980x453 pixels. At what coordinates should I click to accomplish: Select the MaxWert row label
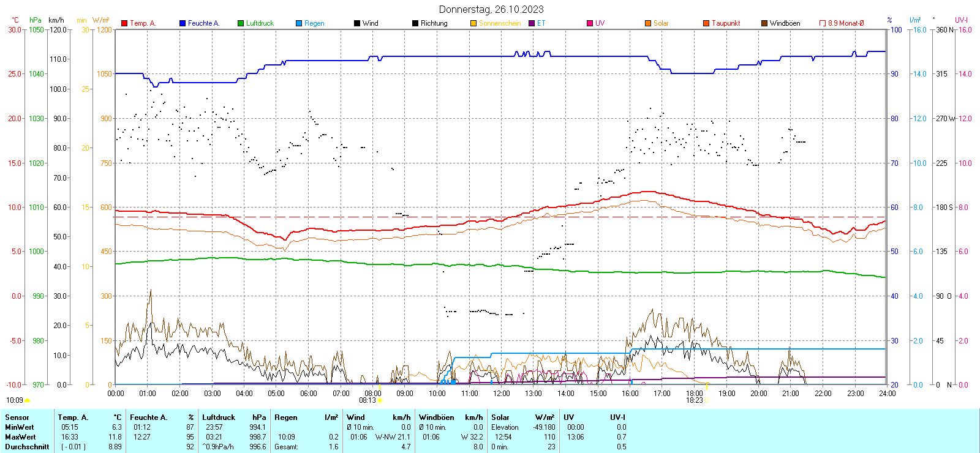point(20,437)
